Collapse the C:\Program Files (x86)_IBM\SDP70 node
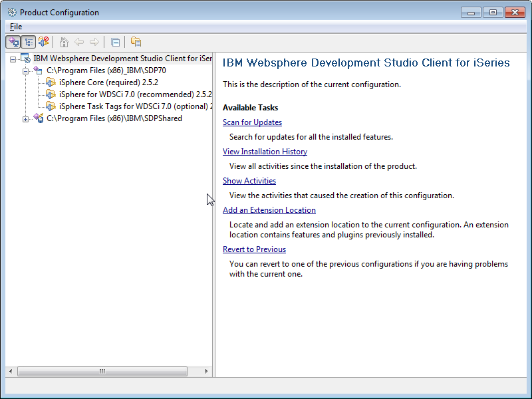Screen dimensions: 532x399 click(25, 71)
